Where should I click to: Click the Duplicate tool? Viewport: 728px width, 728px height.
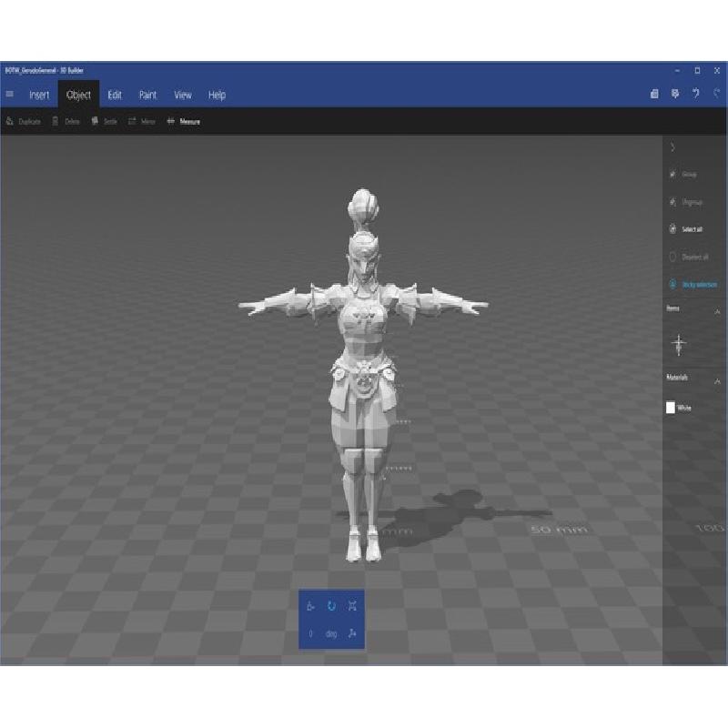pos(24,122)
